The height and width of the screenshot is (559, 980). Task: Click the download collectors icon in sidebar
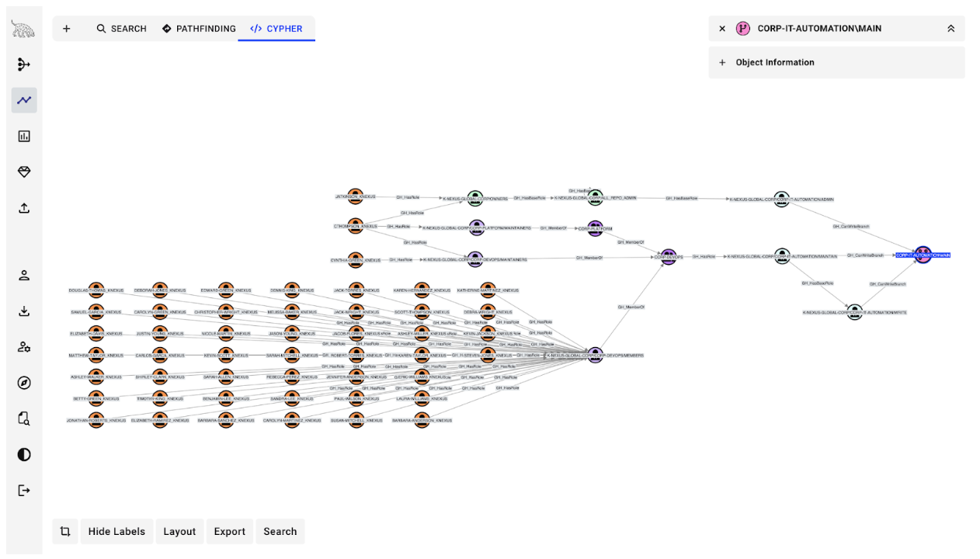(x=24, y=311)
